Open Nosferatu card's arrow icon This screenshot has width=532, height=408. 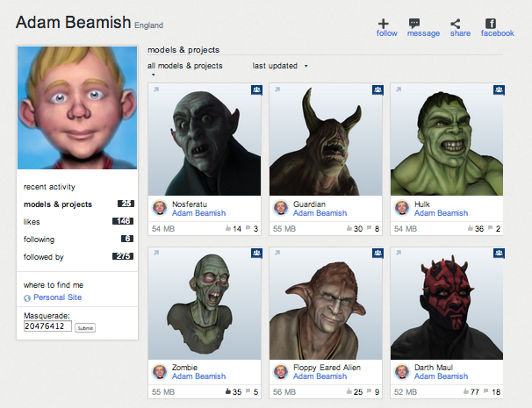(156, 89)
